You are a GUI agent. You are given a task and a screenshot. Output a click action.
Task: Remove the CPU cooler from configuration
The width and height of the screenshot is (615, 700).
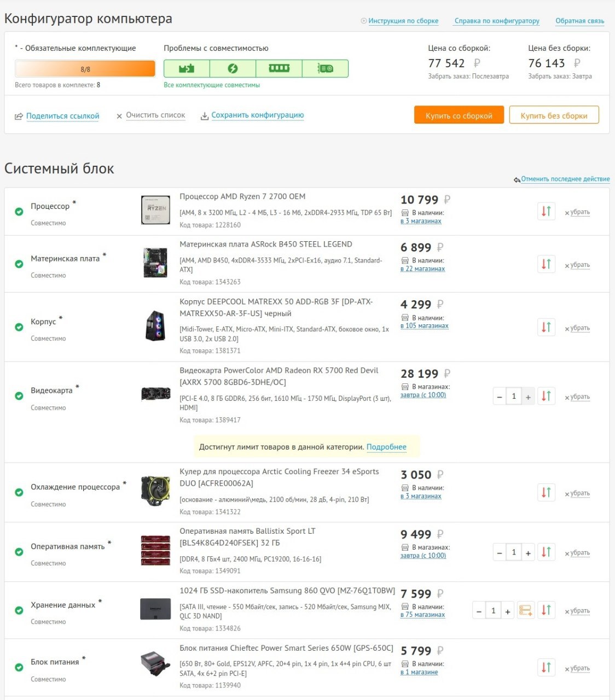577,493
